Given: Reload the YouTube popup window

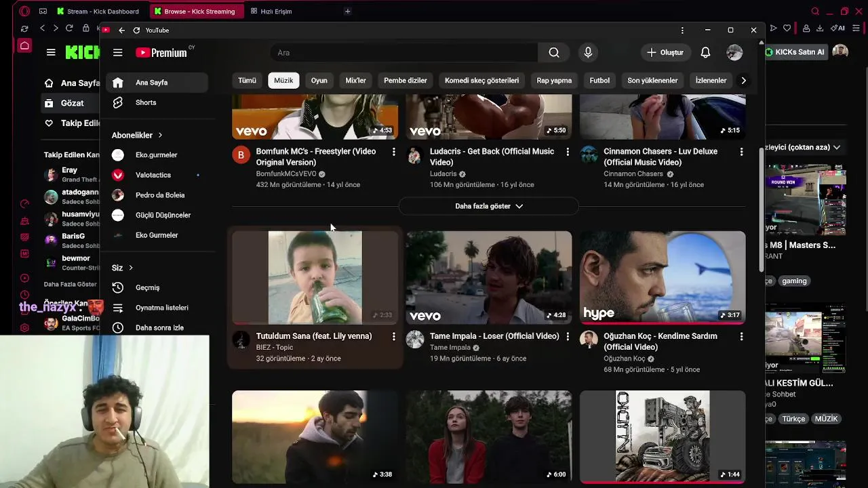Looking at the screenshot, I should tap(136, 30).
